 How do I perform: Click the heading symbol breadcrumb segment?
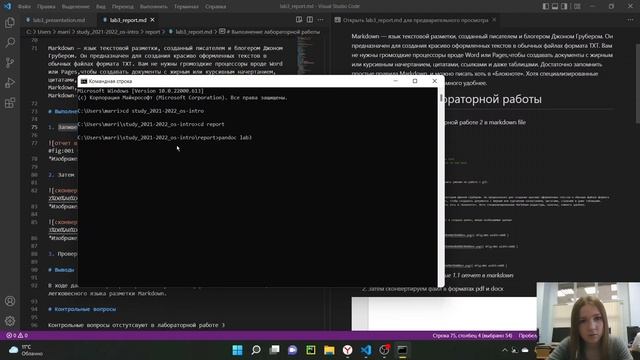point(270,32)
